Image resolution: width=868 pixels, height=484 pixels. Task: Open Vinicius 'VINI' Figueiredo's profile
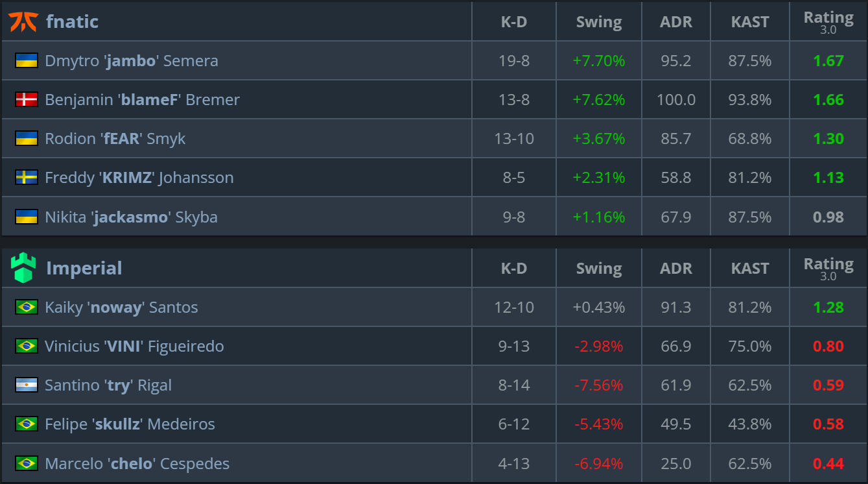pyautogui.click(x=134, y=346)
